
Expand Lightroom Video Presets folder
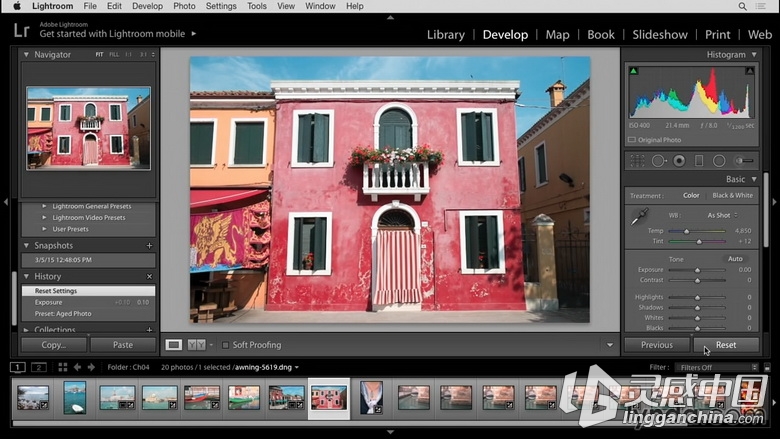pyautogui.click(x=44, y=217)
